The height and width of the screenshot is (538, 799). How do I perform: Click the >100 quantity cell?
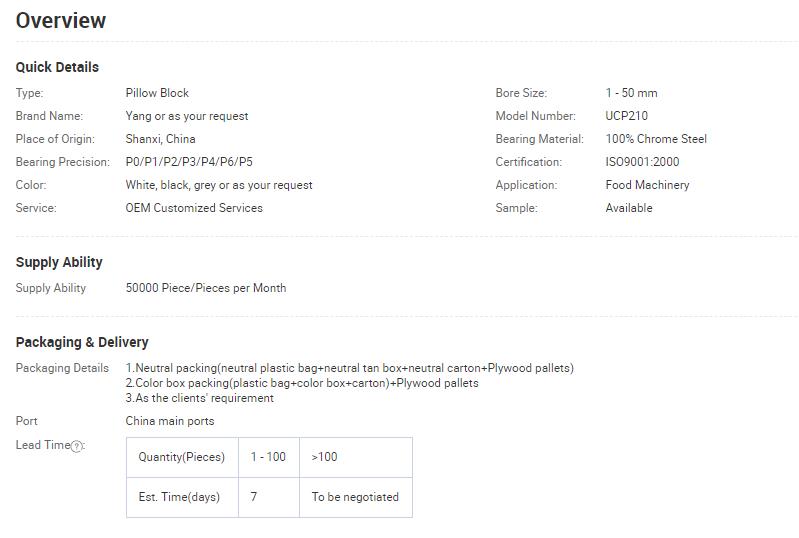[356, 458]
